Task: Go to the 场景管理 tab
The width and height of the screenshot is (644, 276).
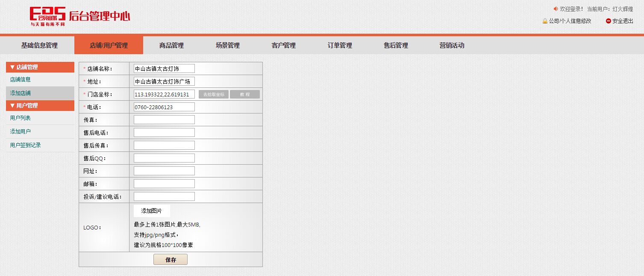Action: pyautogui.click(x=228, y=45)
